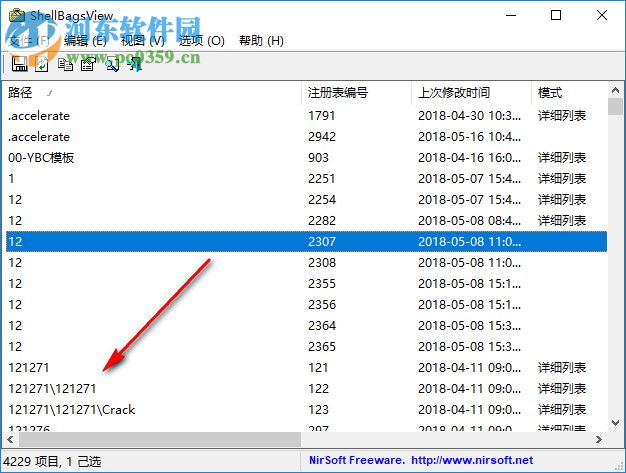Click the horizontal scrollbar left arrow
This screenshot has width=626, height=473.
[x=10, y=439]
